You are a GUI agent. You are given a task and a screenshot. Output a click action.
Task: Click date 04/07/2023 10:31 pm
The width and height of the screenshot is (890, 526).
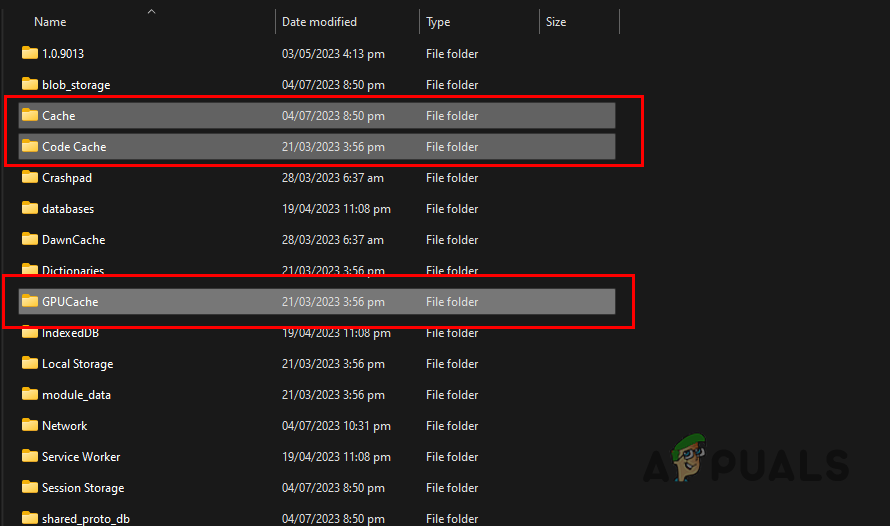point(336,426)
